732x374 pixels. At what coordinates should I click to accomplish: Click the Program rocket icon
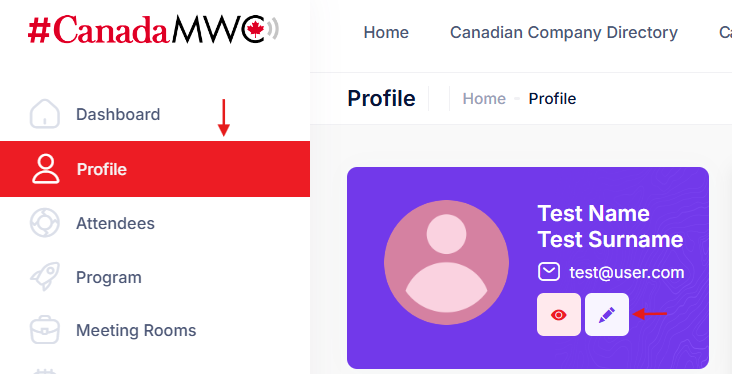(45, 277)
